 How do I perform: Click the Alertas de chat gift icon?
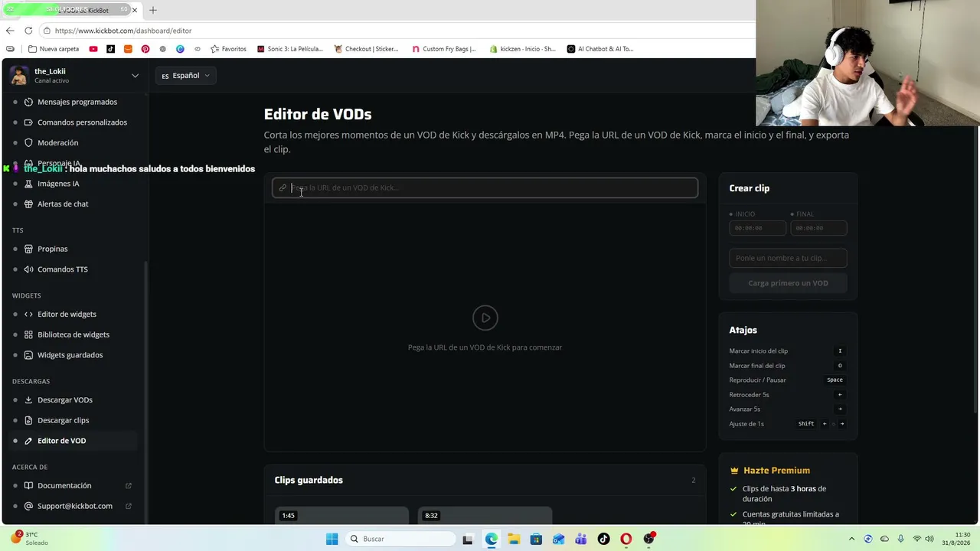[x=28, y=204]
